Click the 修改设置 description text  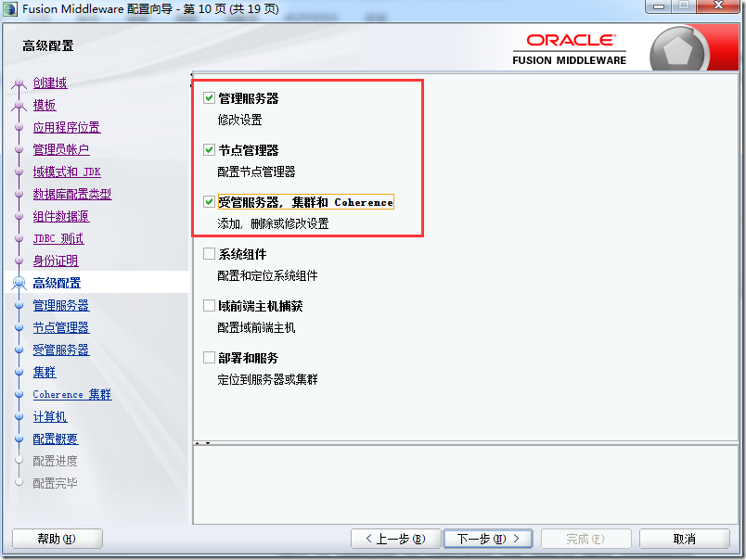tap(239, 120)
